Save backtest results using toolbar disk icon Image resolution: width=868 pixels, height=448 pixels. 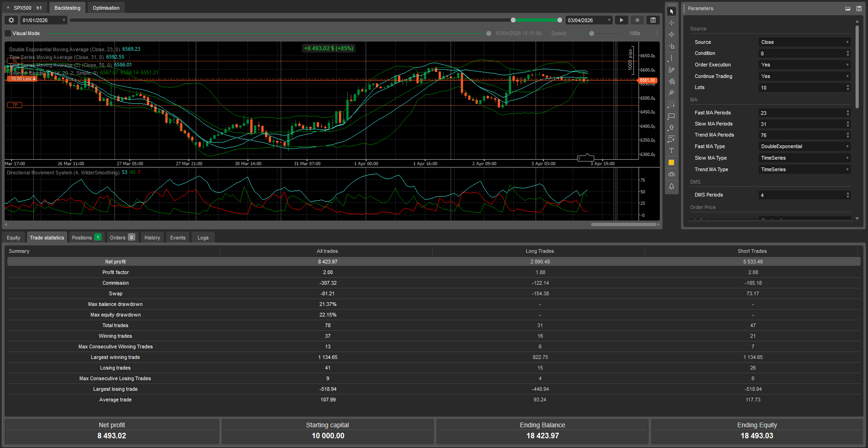653,20
